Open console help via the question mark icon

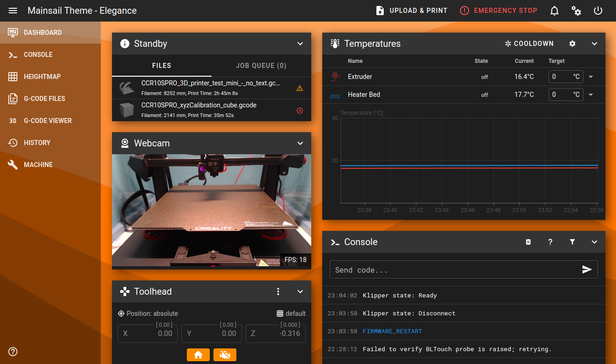(x=550, y=242)
